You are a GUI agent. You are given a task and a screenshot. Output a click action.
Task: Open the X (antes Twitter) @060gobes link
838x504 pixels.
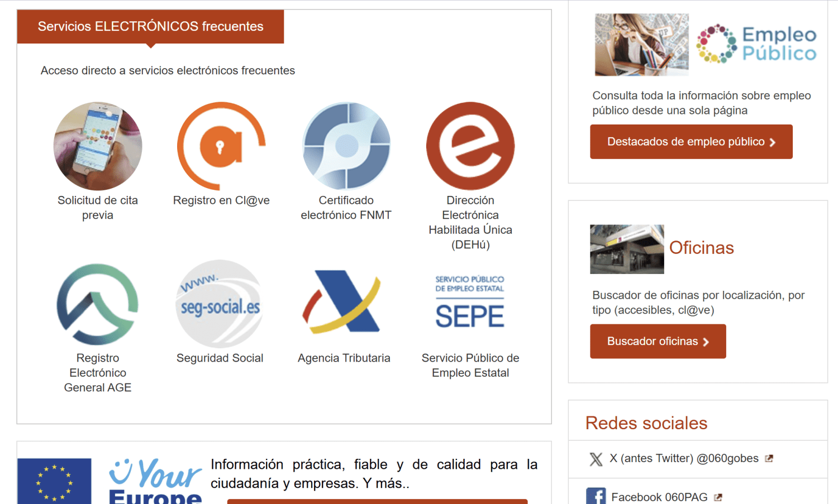[x=684, y=458]
